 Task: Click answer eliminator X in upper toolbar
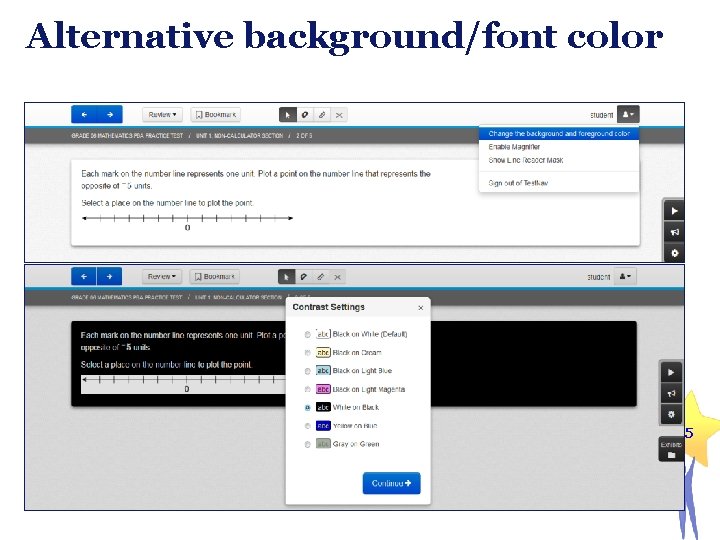point(339,115)
